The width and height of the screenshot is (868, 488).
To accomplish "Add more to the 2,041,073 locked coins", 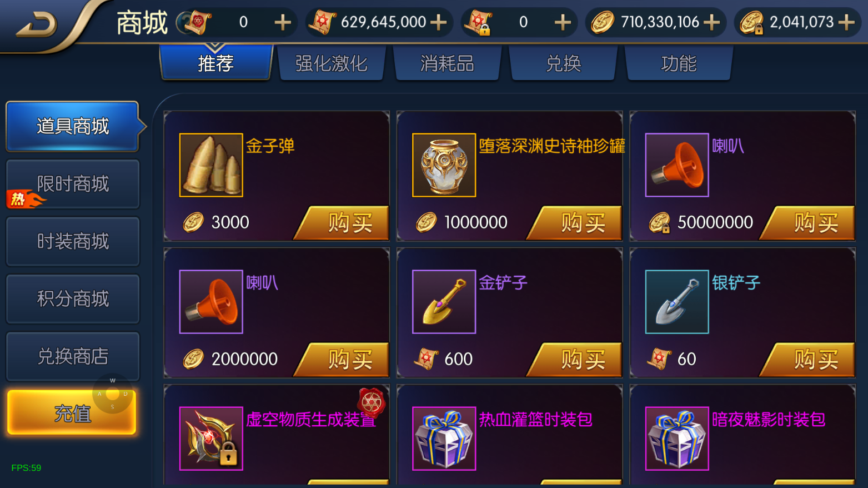I will point(846,22).
